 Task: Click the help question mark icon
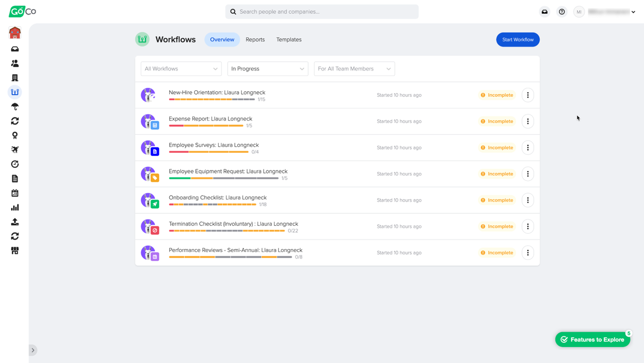tap(562, 12)
